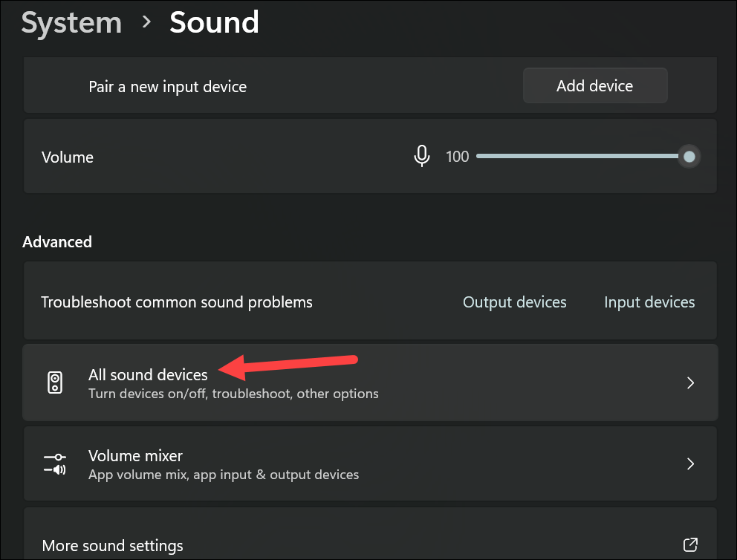Click the volume slider handle
Image resolution: width=737 pixels, height=560 pixels.
689,156
